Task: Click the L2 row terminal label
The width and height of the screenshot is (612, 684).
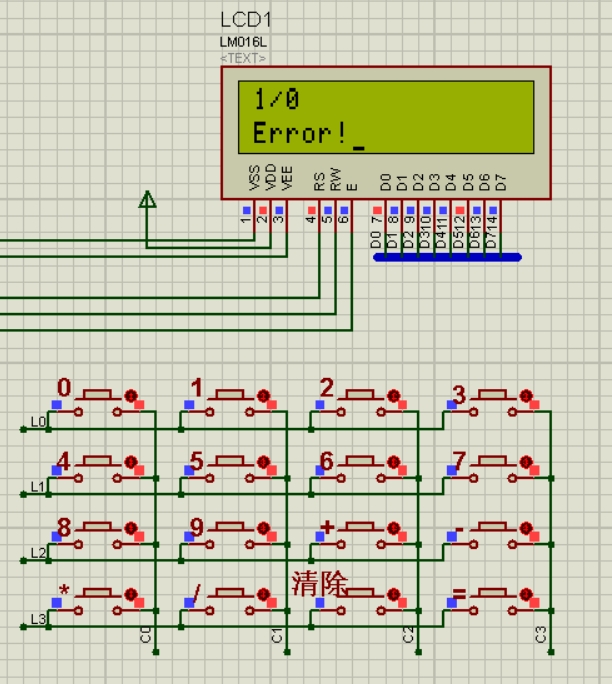Action: click(38, 553)
